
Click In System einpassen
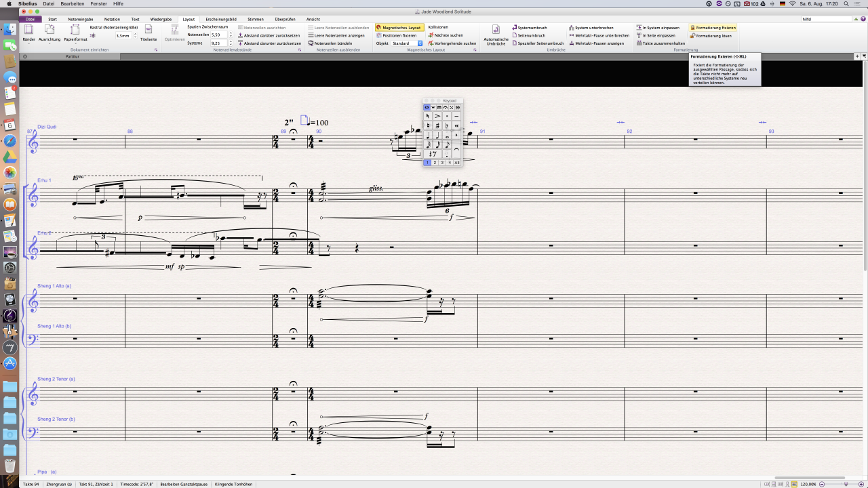tap(658, 28)
